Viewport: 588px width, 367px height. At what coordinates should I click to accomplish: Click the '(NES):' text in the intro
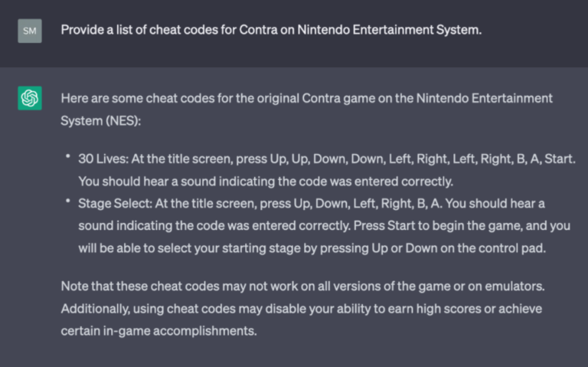point(123,121)
